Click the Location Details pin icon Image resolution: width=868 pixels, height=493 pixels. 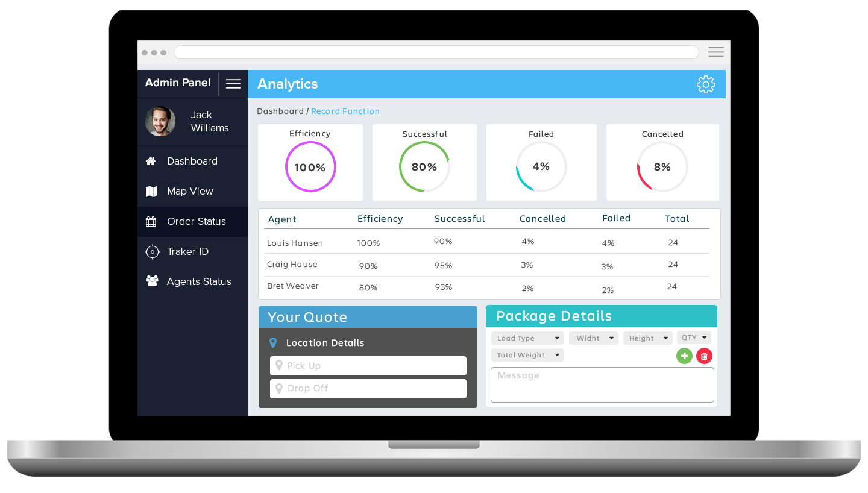click(273, 343)
